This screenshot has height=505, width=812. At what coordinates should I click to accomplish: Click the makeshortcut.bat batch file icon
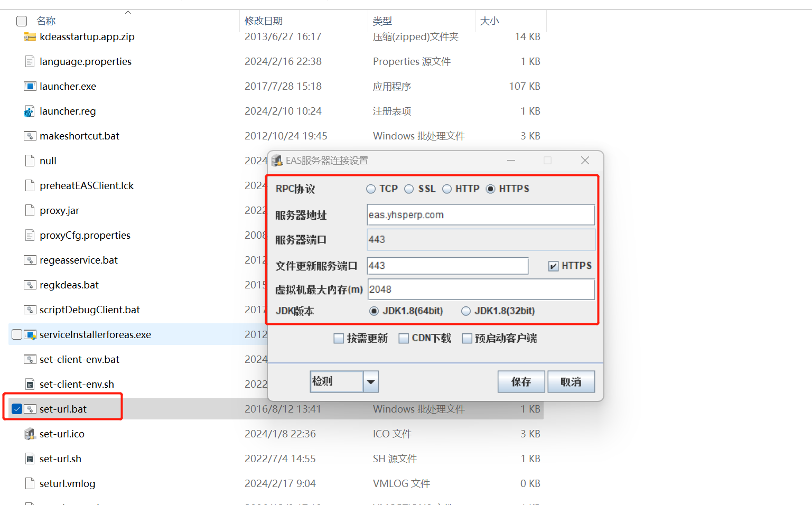[30, 136]
